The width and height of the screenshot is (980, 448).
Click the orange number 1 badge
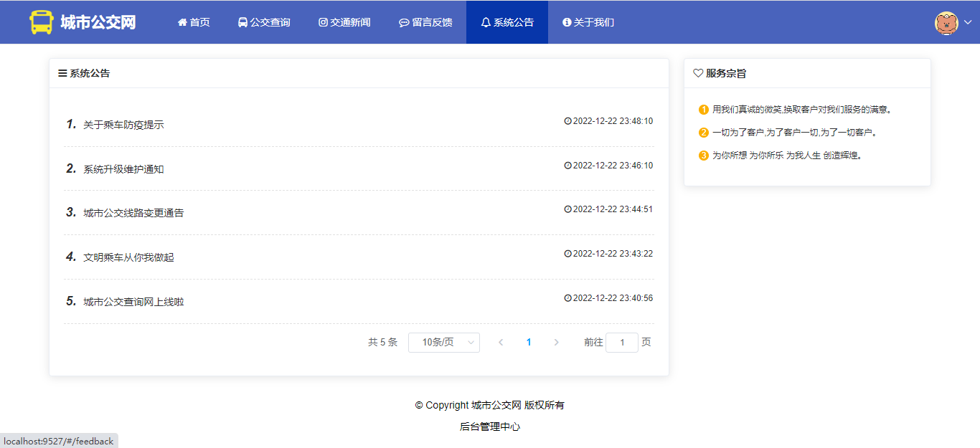pyautogui.click(x=703, y=110)
